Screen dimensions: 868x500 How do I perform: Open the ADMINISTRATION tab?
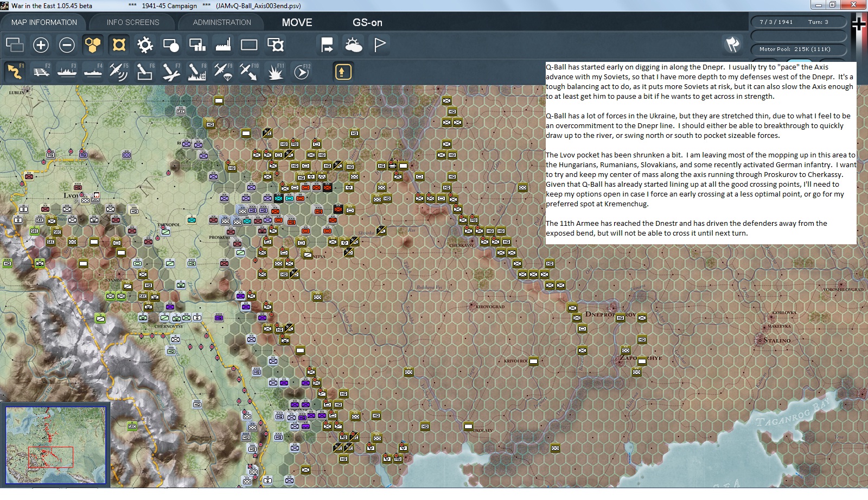click(x=222, y=22)
